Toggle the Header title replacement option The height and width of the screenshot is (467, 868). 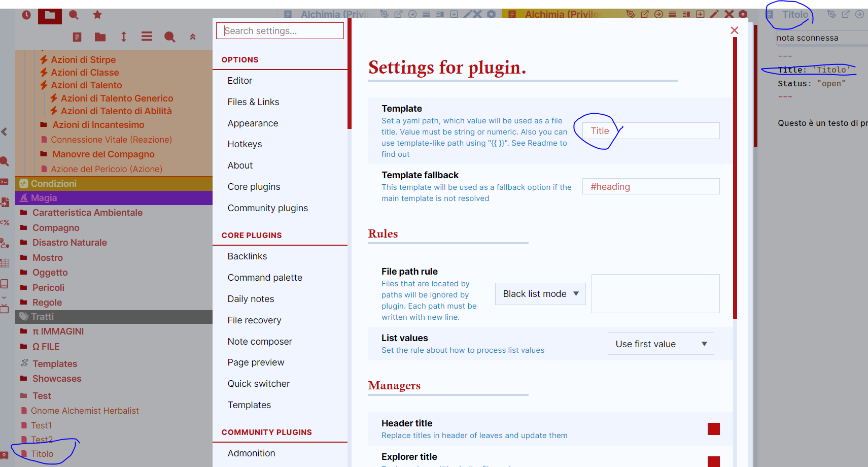coord(714,429)
